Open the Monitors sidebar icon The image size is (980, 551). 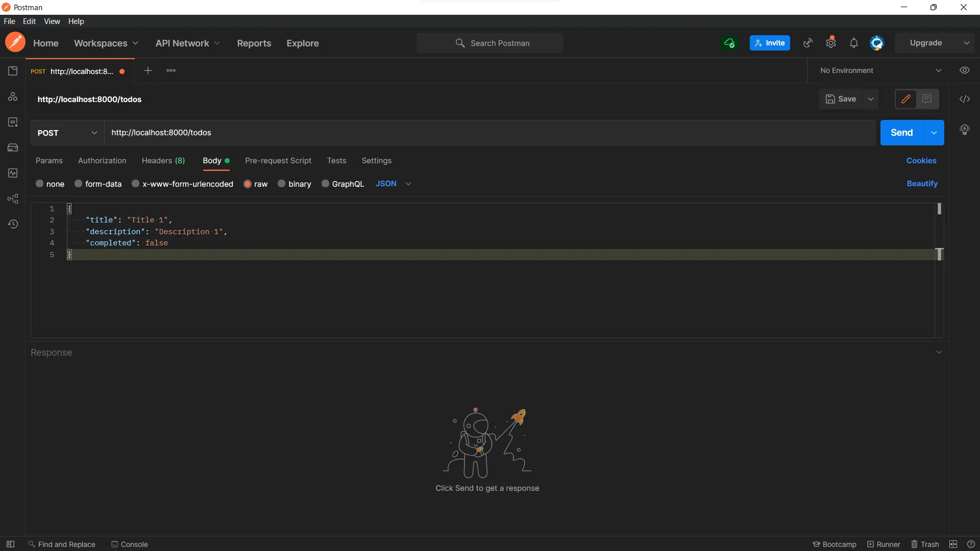coord(13,173)
